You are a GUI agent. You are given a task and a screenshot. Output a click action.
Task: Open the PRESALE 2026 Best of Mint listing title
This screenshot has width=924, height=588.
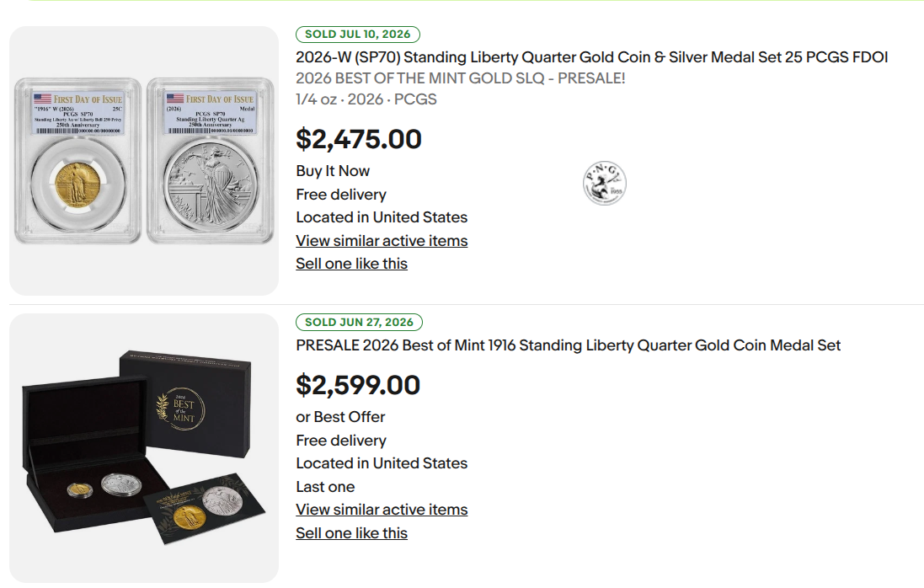568,345
